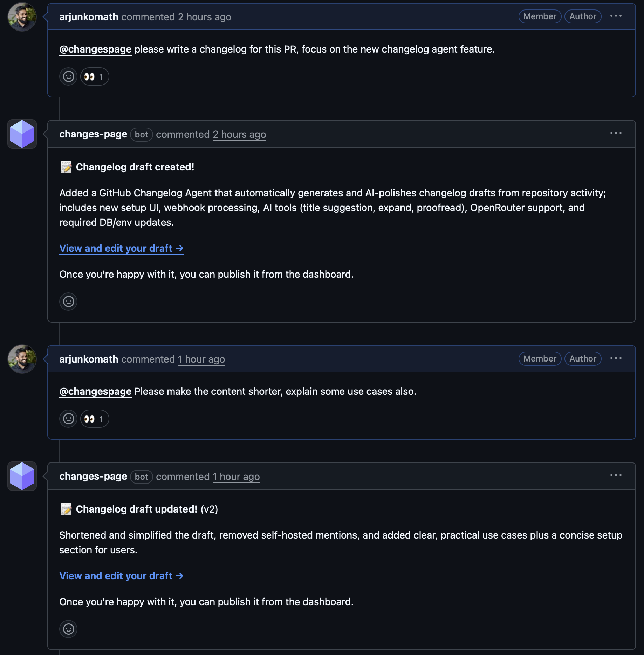The image size is (644, 655).
Task: Open options menu on first changes-page bot comment
Action: (x=616, y=133)
